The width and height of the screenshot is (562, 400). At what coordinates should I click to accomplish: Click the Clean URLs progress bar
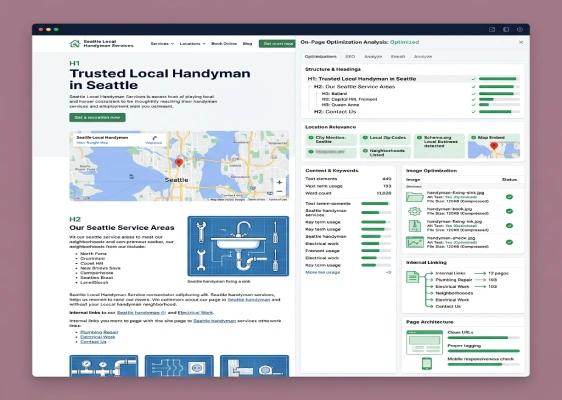(484, 338)
